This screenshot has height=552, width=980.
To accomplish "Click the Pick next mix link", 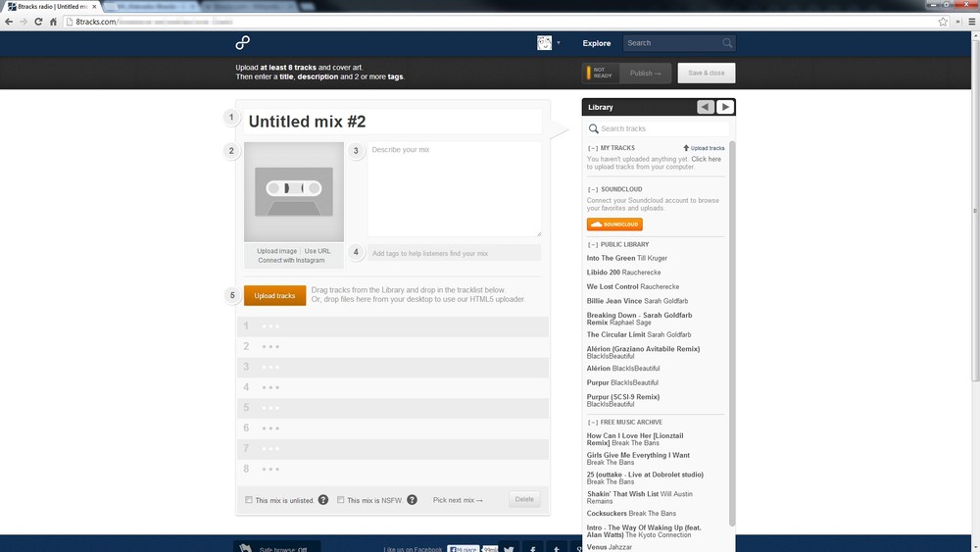I will 458,501.
